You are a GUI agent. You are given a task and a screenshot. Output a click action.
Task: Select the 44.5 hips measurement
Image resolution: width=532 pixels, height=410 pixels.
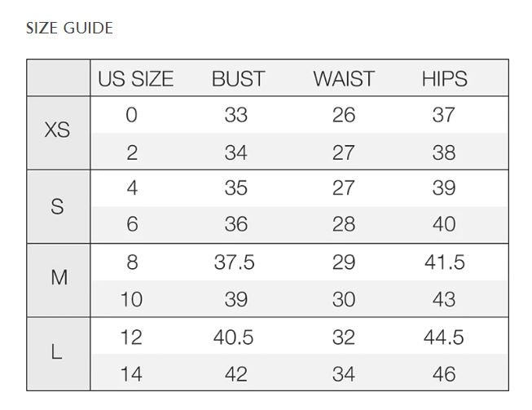(444, 337)
